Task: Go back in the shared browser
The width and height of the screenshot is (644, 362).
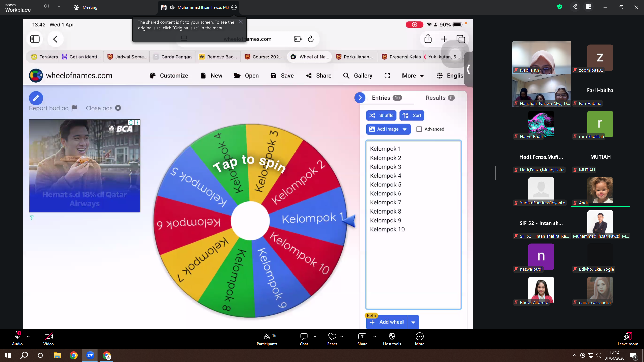Action: pyautogui.click(x=55, y=39)
